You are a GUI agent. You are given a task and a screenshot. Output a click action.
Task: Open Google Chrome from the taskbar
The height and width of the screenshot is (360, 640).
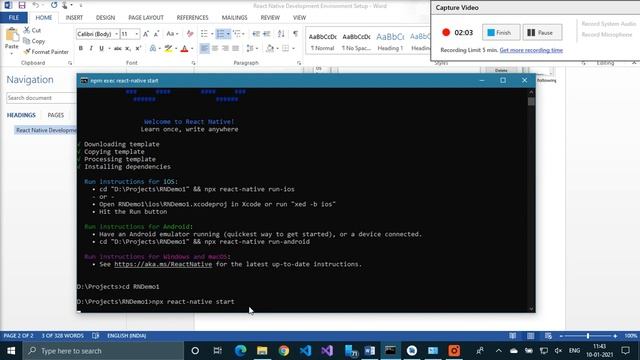[x=284, y=351]
